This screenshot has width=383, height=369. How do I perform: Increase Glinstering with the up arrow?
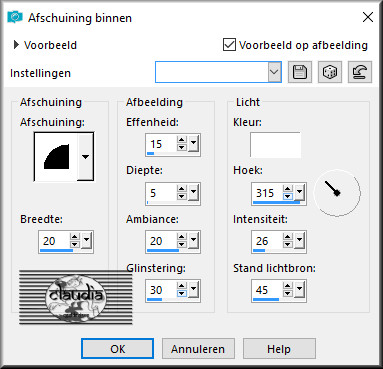pyautogui.click(x=182, y=286)
